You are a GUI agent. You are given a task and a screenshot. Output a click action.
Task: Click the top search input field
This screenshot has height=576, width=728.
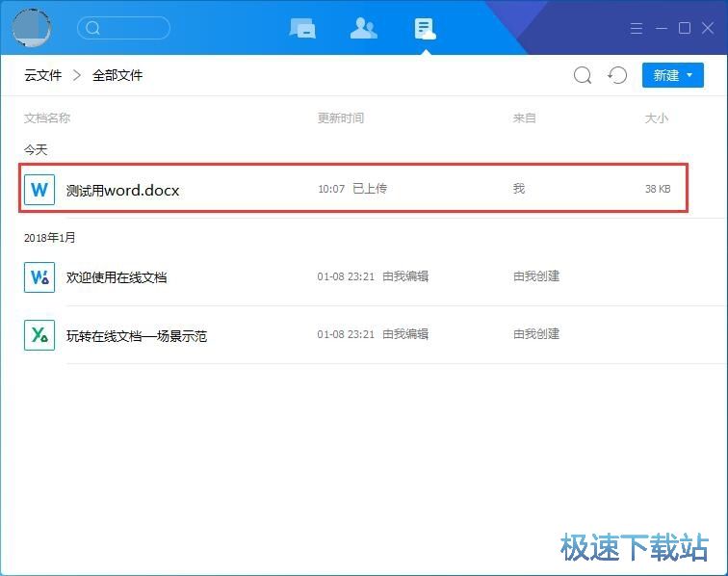tap(123, 28)
